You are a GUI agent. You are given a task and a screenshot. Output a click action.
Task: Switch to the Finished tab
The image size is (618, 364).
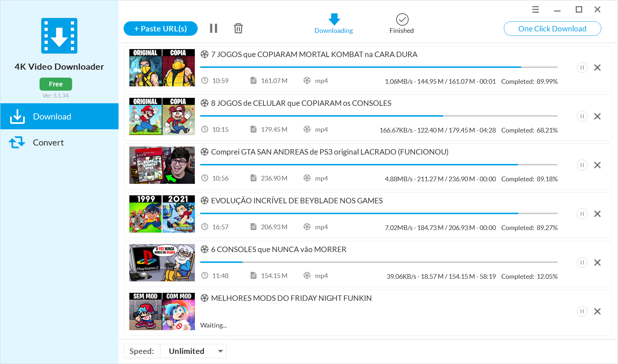click(x=402, y=24)
